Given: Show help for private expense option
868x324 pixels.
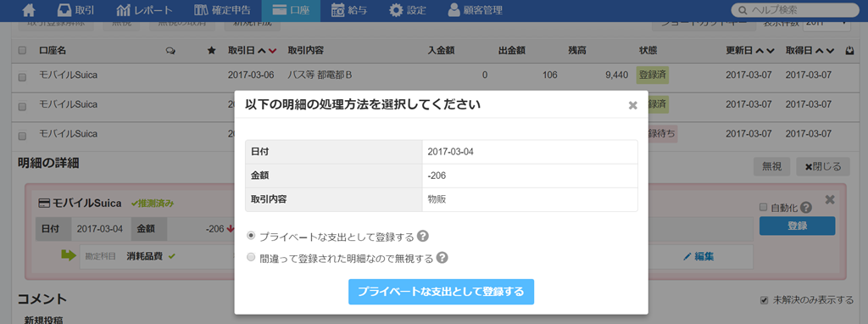Looking at the screenshot, I should click(x=422, y=237).
